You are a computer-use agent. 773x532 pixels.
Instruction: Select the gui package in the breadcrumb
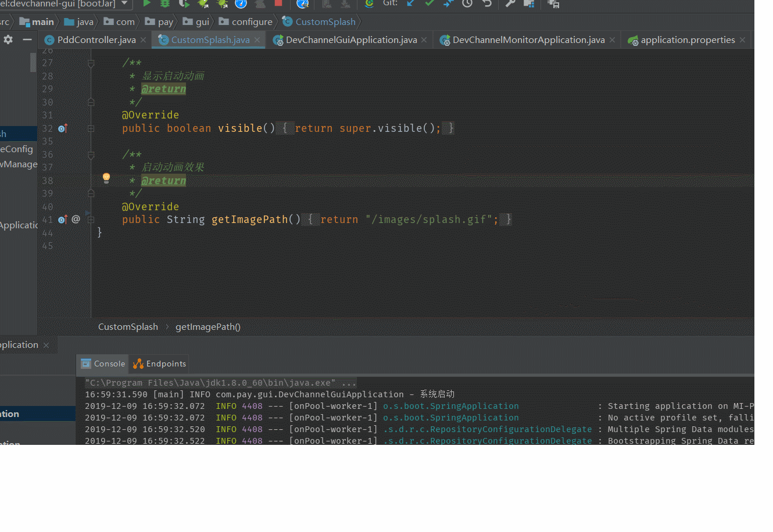click(196, 22)
